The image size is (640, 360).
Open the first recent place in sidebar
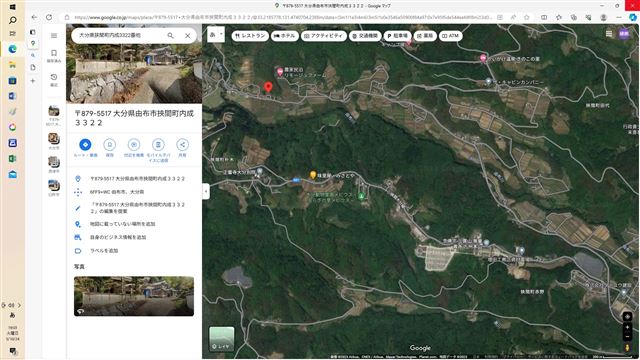coord(54,115)
